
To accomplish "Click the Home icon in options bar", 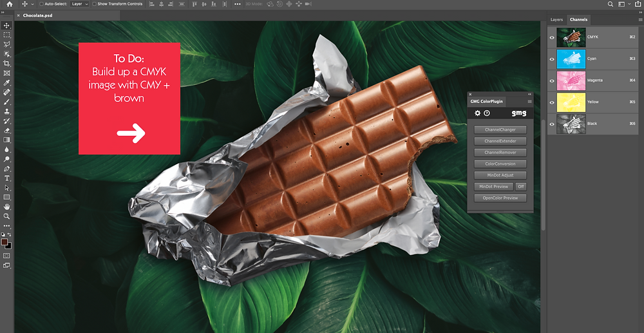I will point(10,4).
